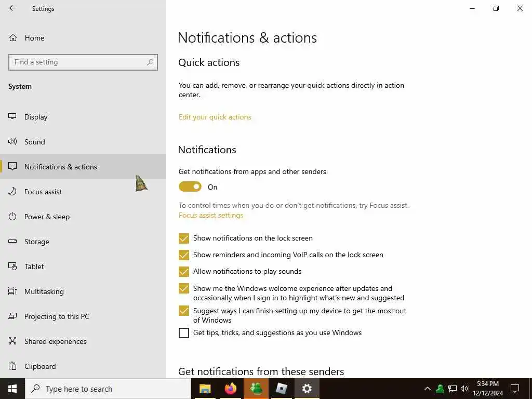Image resolution: width=532 pixels, height=399 pixels.
Task: Select Power & sleep in the sidebar
Action: pos(83,217)
